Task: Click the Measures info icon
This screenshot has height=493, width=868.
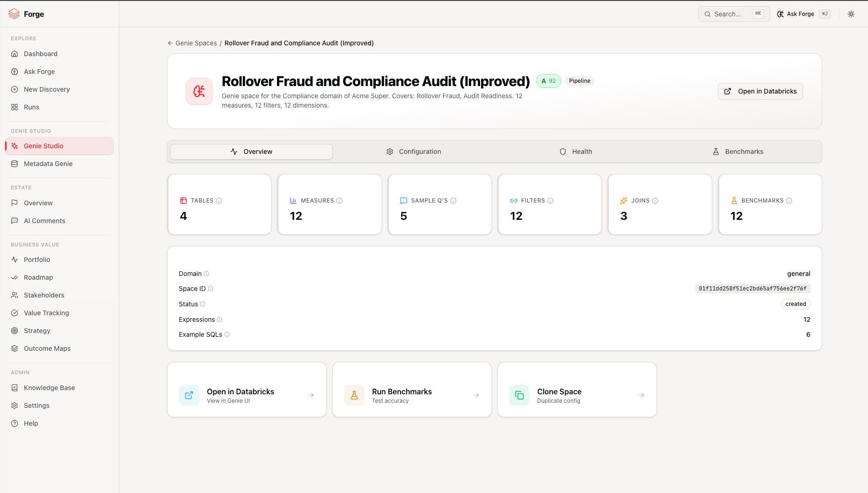Action: 339,201
